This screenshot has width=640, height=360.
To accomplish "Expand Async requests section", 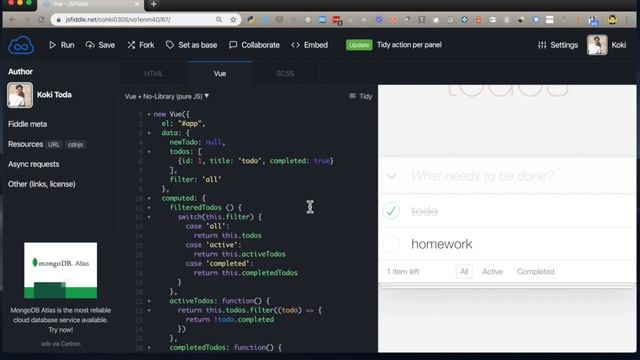I will [x=33, y=164].
